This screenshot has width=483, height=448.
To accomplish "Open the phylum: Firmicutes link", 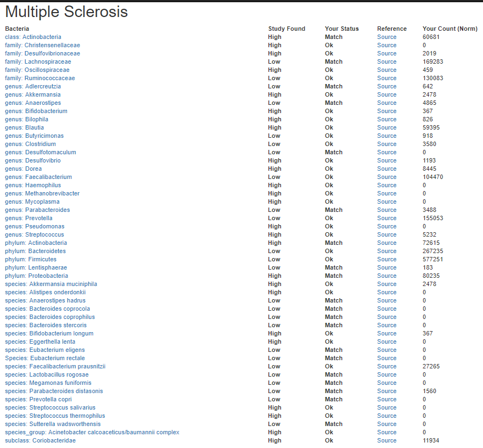I will [31, 259].
